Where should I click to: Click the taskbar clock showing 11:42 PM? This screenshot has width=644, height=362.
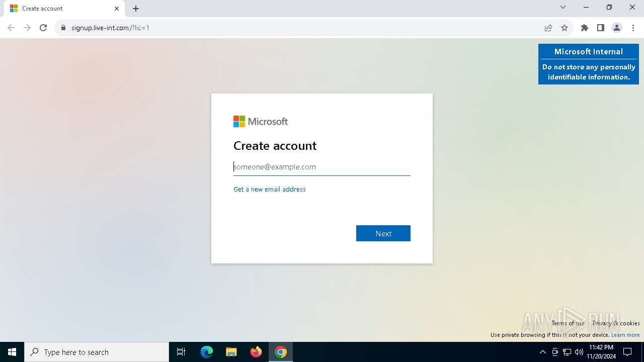point(601,352)
